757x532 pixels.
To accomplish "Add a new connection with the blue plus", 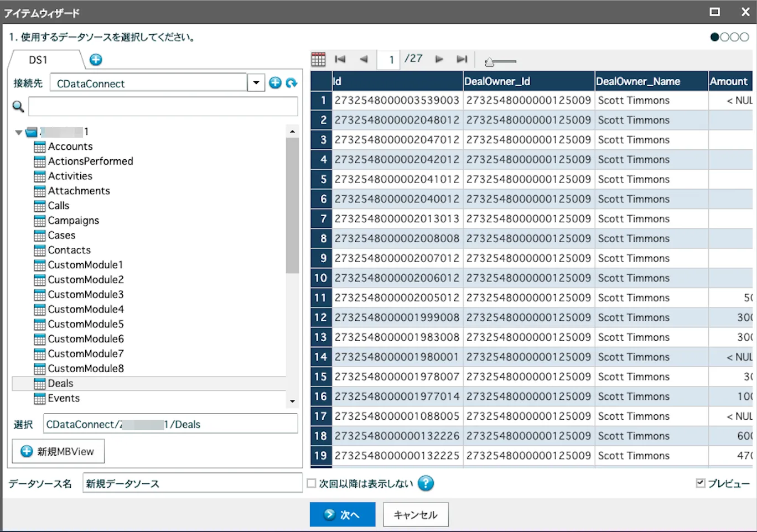I will (x=275, y=82).
